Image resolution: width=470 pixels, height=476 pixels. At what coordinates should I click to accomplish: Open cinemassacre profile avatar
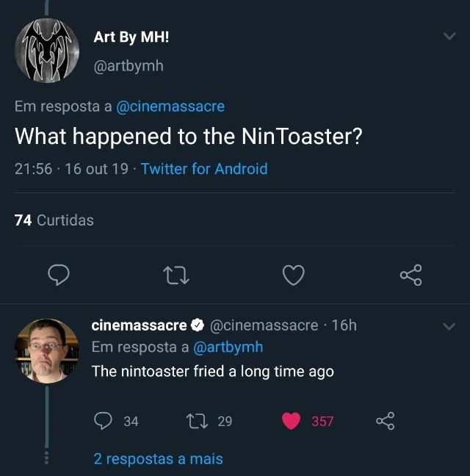pyautogui.click(x=46, y=350)
